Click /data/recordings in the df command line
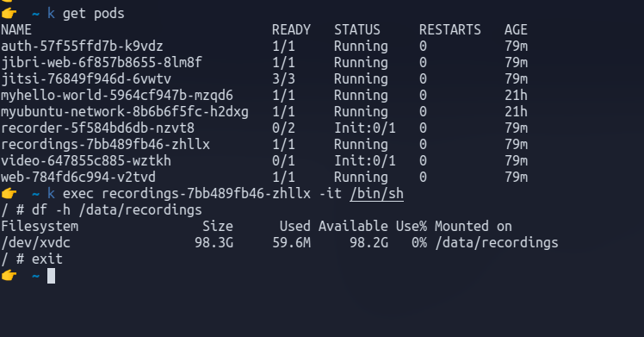 pyautogui.click(x=140, y=209)
